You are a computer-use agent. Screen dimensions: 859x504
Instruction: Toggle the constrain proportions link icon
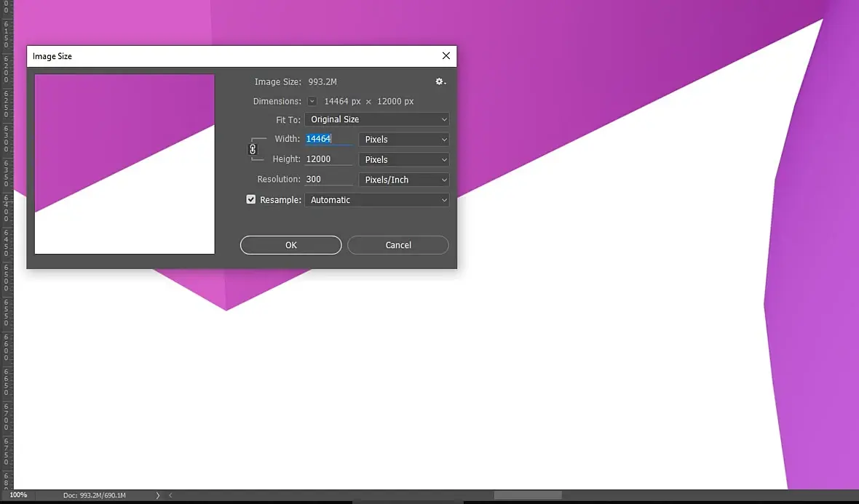click(253, 149)
